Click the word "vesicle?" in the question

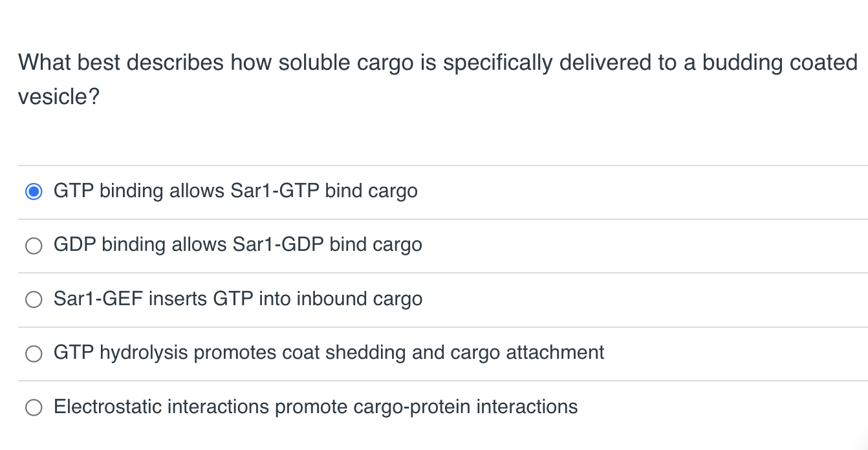[x=57, y=96]
